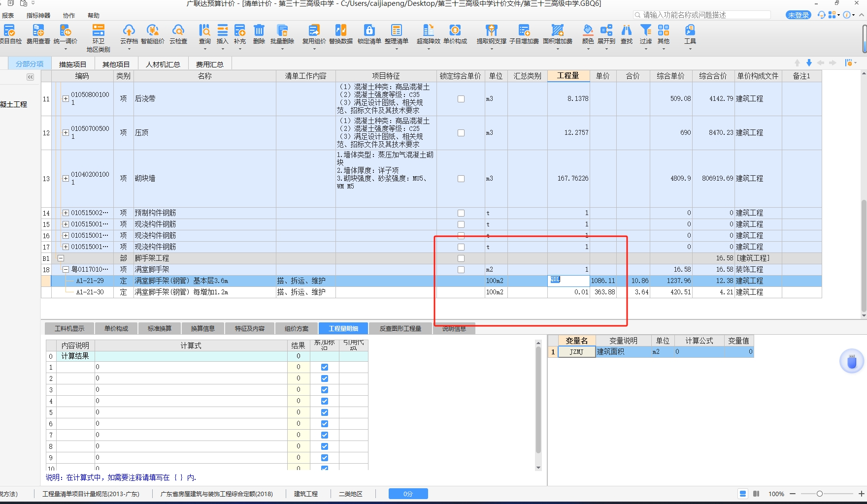Expand row 13 砌块墙 tree node

(x=66, y=178)
